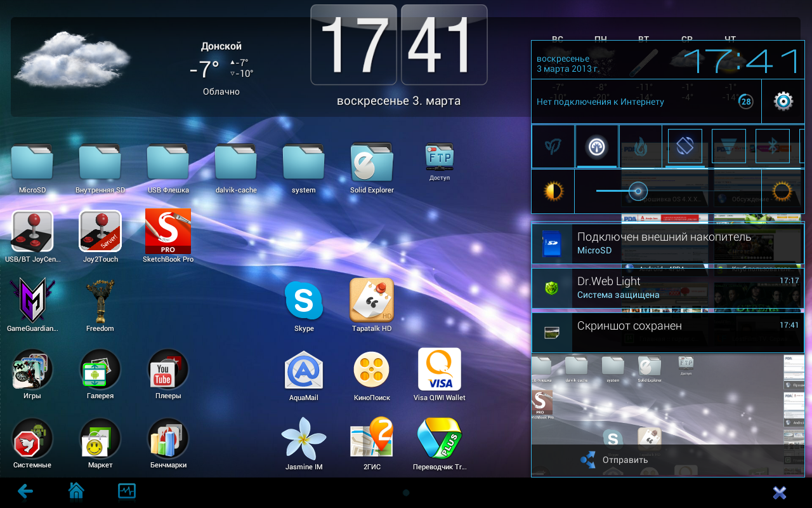Toggle the leaf power-saving mode

coord(553,147)
